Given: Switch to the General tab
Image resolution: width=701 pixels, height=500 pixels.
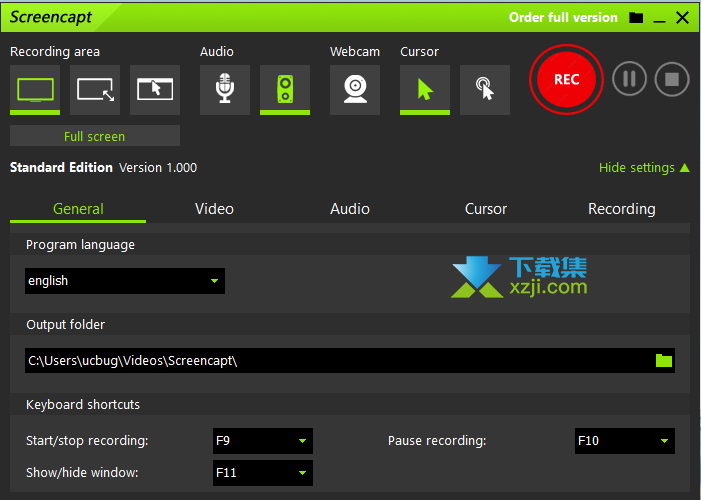Looking at the screenshot, I should 78,209.
